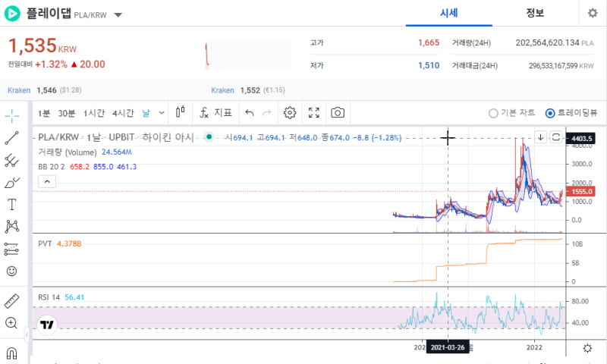Collapse the indicator legend chevron
607x364 pixels.
pos(47,181)
